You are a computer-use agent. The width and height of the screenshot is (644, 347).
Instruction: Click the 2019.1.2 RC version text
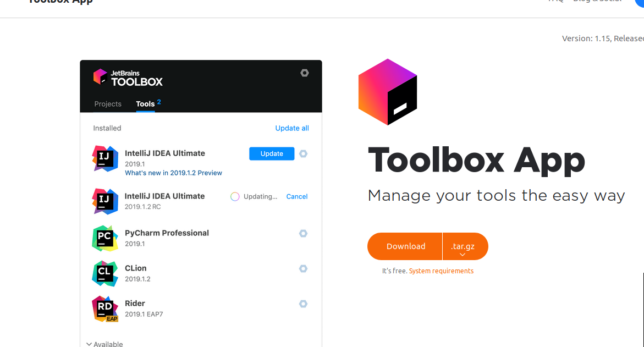(142, 207)
